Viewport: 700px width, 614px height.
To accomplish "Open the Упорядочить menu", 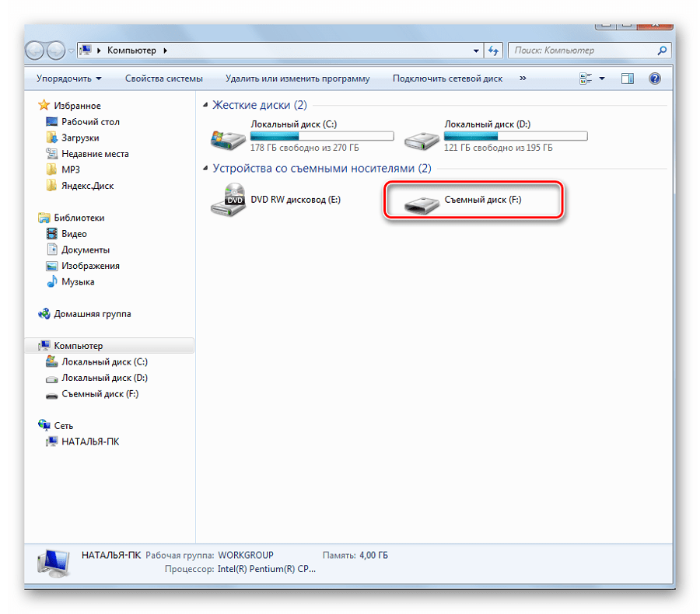I will tap(68, 78).
